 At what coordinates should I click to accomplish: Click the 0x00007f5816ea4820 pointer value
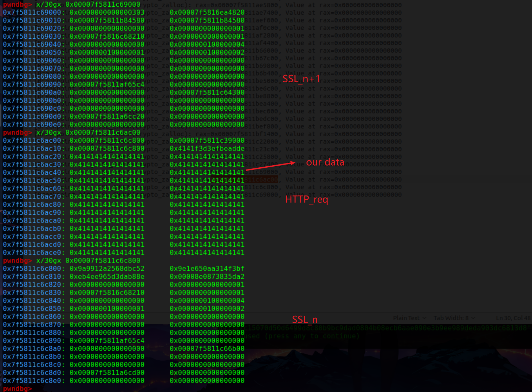coord(207,12)
